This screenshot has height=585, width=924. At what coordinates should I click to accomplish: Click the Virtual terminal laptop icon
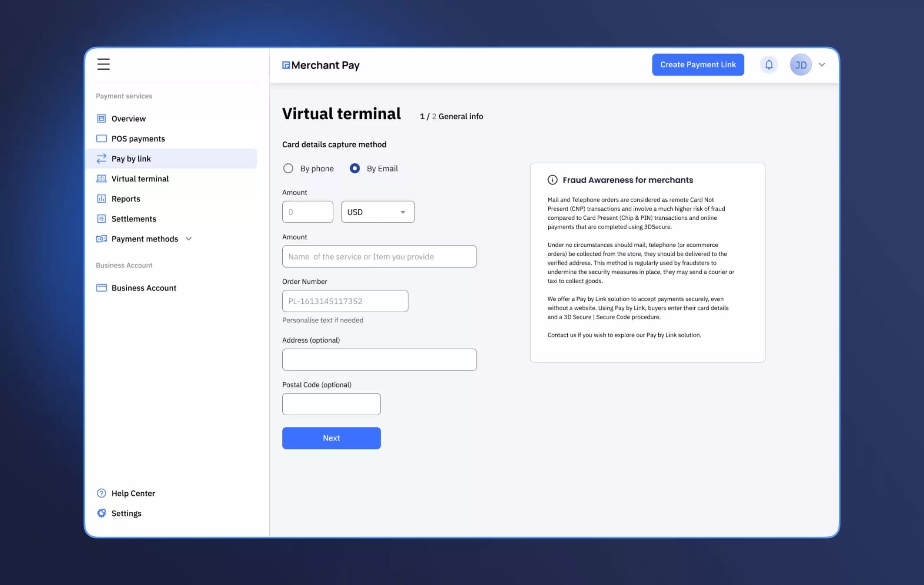pyautogui.click(x=101, y=178)
